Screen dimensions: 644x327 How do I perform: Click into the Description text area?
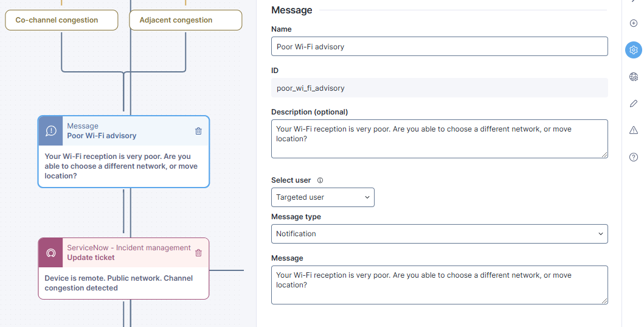tap(439, 139)
